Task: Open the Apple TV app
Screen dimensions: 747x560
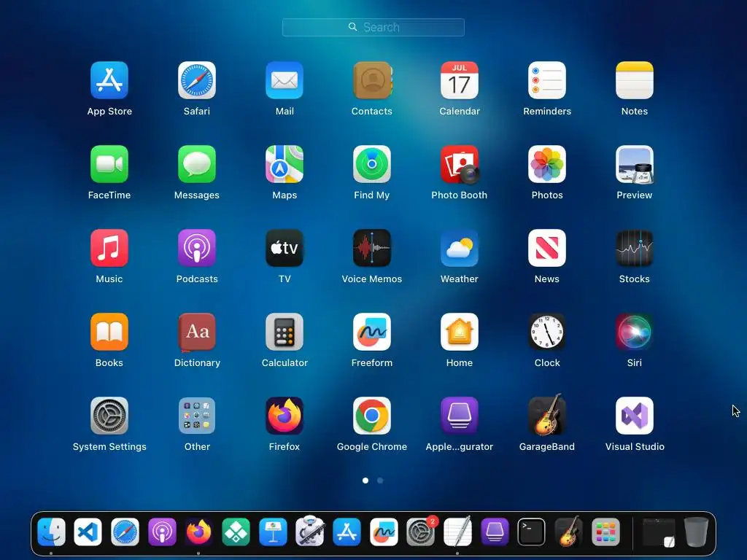Action: [285, 248]
